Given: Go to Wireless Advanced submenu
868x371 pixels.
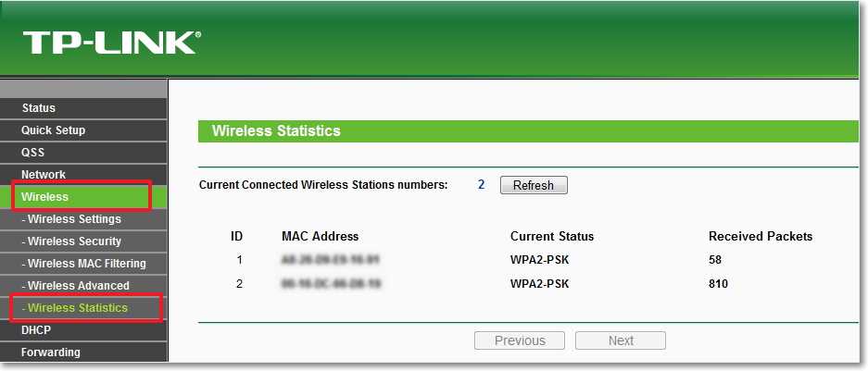Looking at the screenshot, I should pyautogui.click(x=79, y=286).
